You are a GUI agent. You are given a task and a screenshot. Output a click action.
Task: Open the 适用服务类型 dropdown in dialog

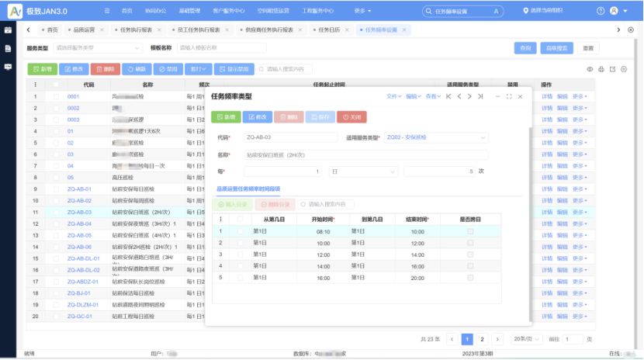tap(436, 137)
